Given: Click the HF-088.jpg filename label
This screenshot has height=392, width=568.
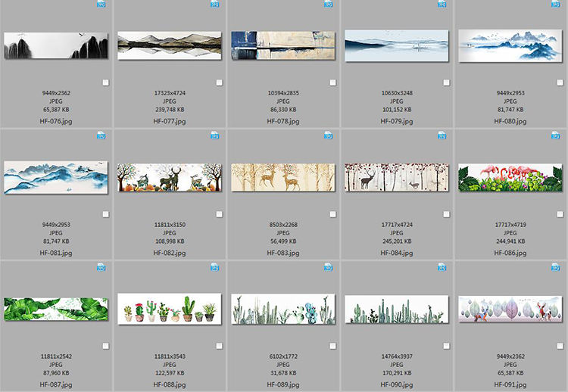Looking at the screenshot, I should coord(170,384).
